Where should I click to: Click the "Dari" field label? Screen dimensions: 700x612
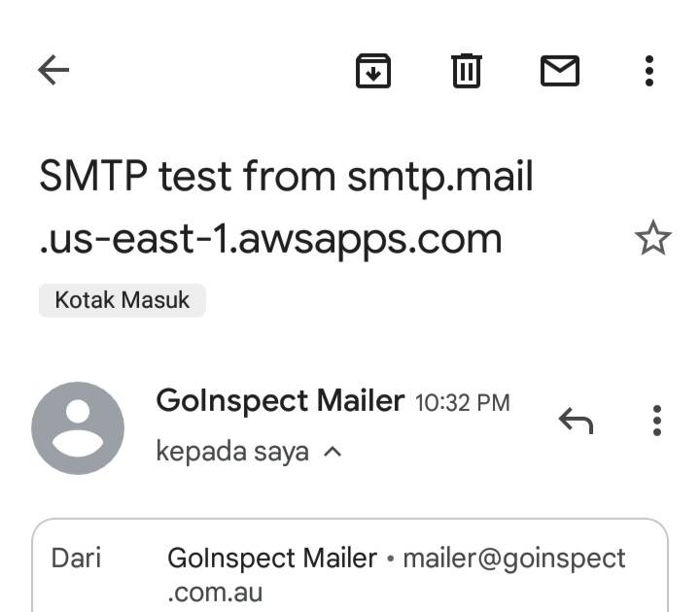(x=76, y=559)
